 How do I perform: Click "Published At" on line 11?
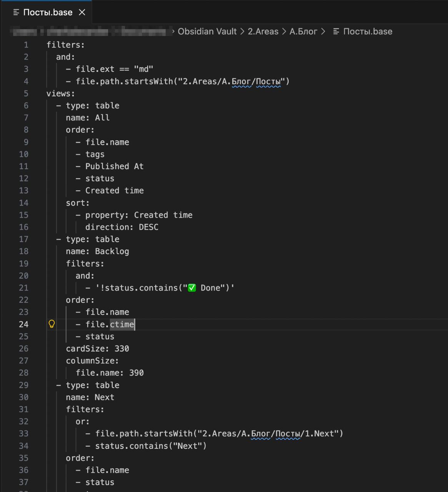click(x=114, y=166)
